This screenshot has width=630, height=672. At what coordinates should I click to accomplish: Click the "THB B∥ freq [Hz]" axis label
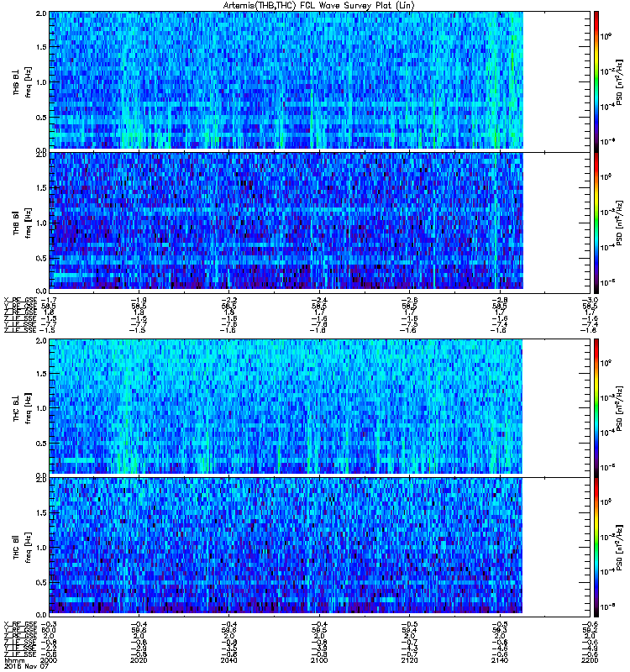click(23, 223)
